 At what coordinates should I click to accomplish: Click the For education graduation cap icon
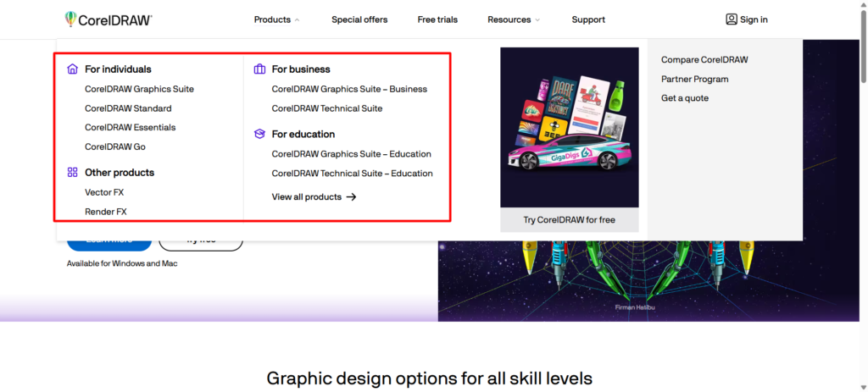pos(259,134)
